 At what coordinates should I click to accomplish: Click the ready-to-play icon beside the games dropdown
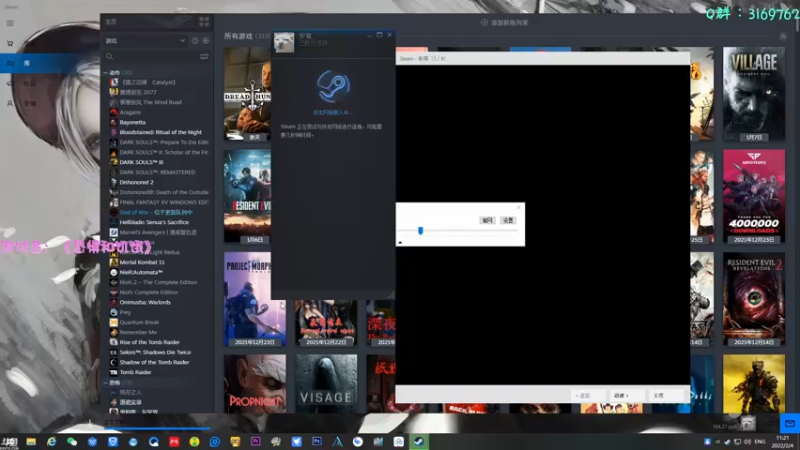pyautogui.click(x=206, y=41)
